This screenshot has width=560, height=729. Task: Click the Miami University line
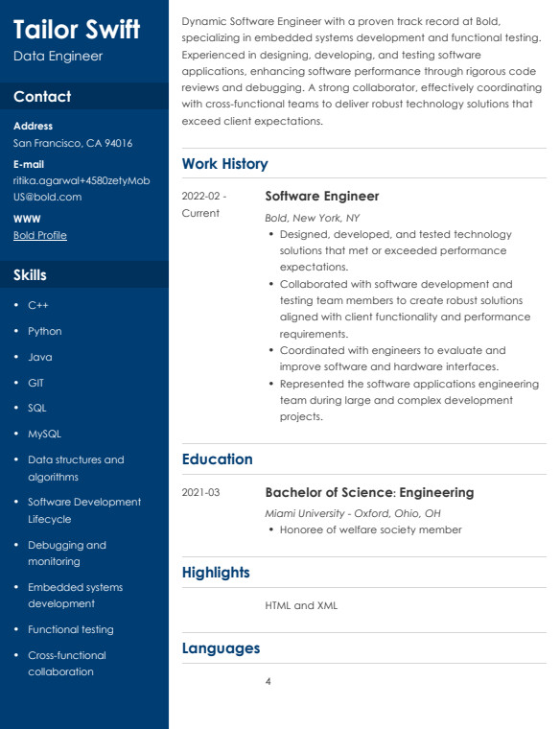click(353, 513)
